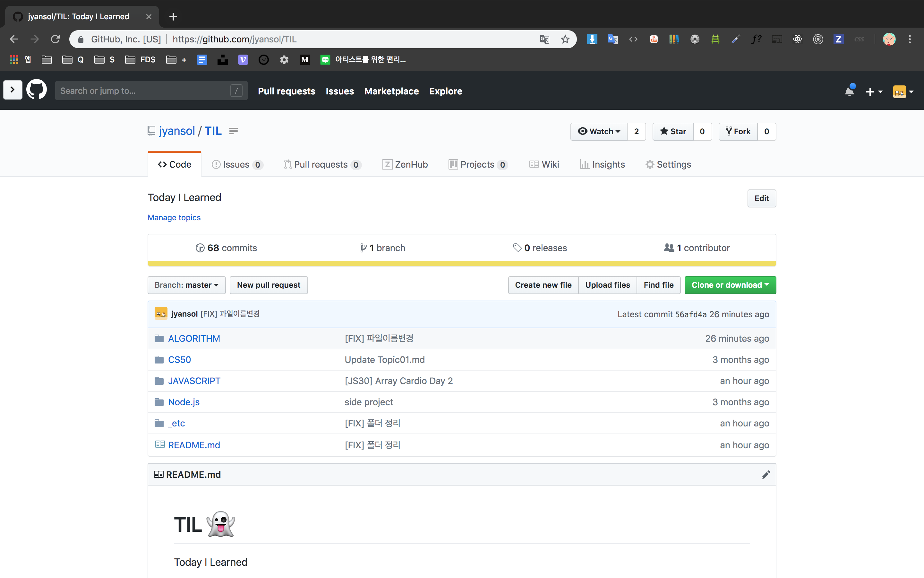Open the Branch: master selector
This screenshot has width=924, height=578.
(x=187, y=285)
